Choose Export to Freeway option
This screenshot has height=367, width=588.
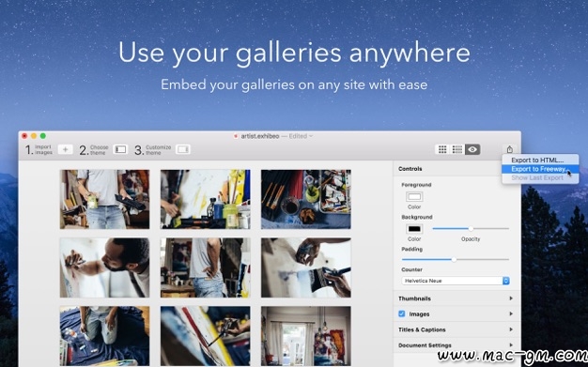coord(540,169)
